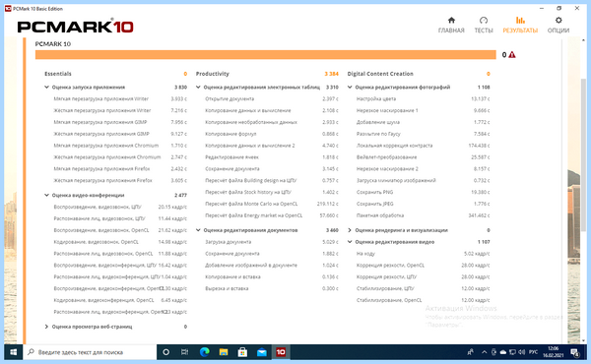Screen dimensions: 591x364
Task: Select the row Мягкая перезагрузка приложения Writer
Action: point(120,98)
